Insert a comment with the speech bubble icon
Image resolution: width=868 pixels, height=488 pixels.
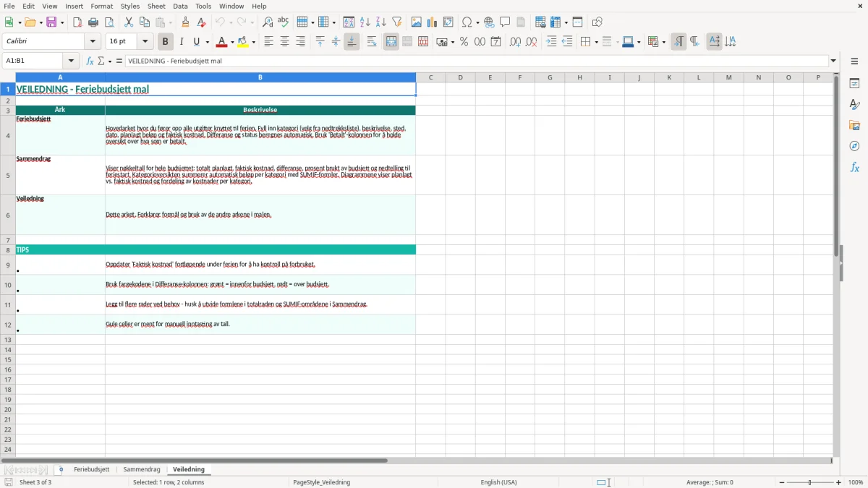[506, 22]
